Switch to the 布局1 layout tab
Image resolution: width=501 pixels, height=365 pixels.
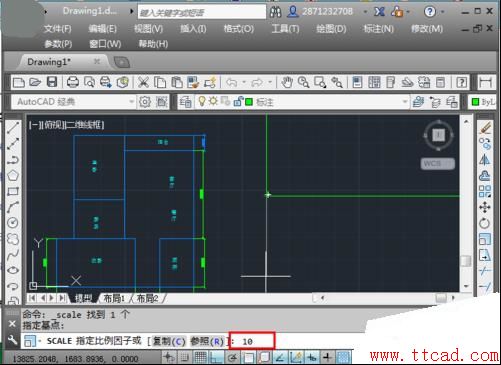114,298
